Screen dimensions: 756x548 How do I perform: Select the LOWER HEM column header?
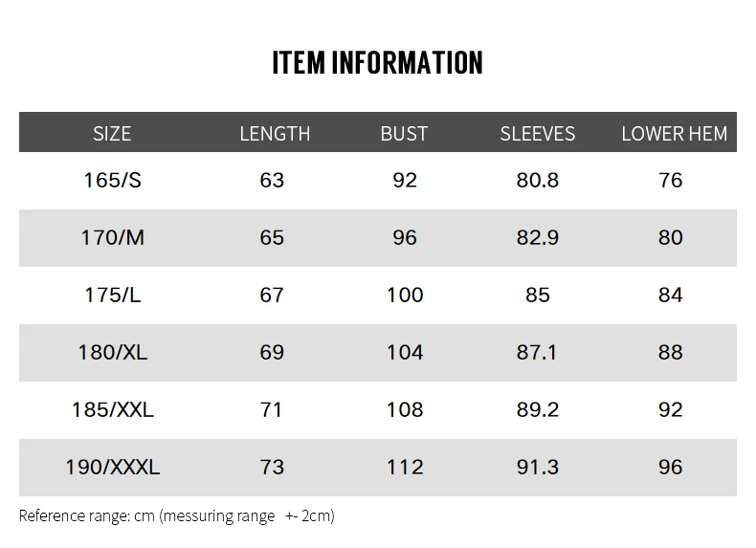[674, 134]
